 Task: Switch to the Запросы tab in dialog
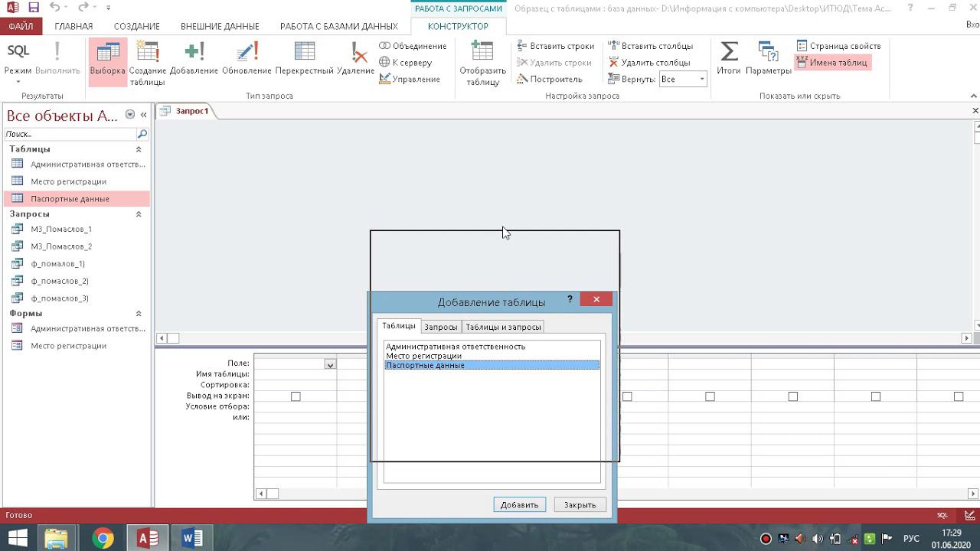point(441,327)
